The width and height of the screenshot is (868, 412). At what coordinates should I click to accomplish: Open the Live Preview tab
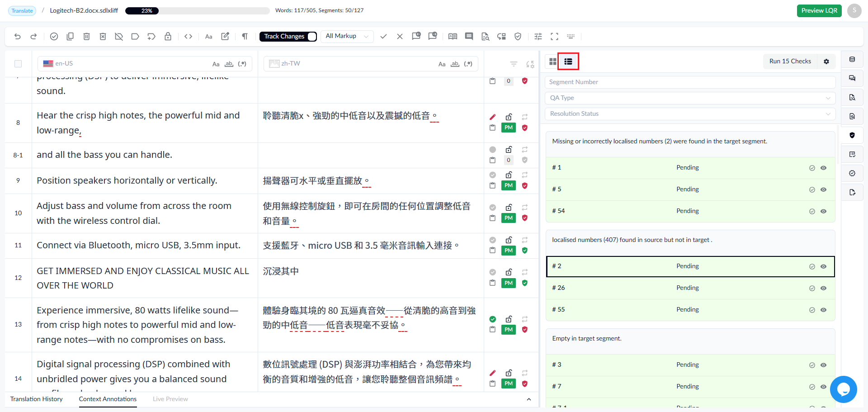[x=170, y=399]
